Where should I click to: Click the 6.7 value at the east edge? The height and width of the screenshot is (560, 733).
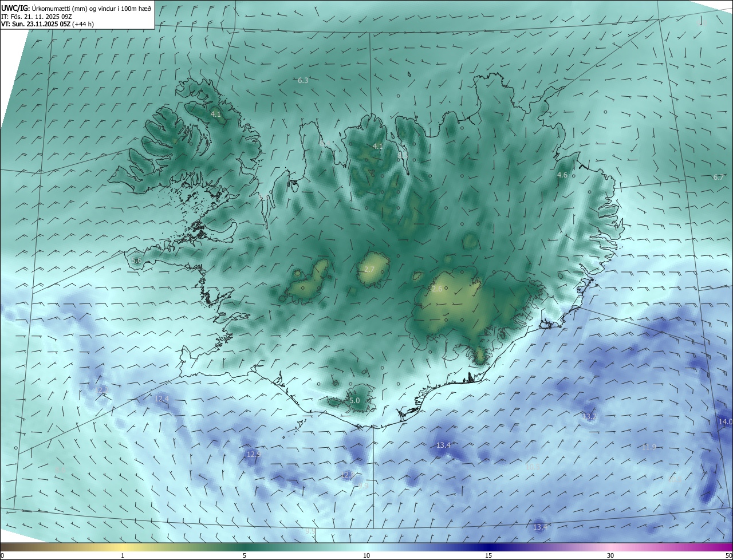(718, 177)
